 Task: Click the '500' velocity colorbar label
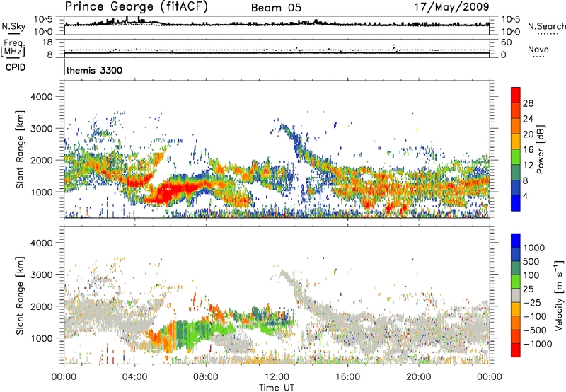532,261
